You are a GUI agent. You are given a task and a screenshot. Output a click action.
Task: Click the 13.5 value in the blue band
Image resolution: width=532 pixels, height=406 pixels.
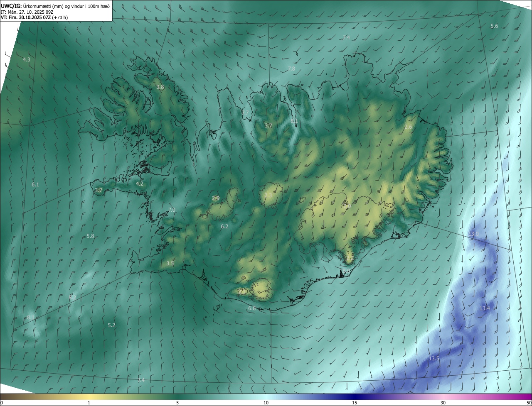[434, 358]
